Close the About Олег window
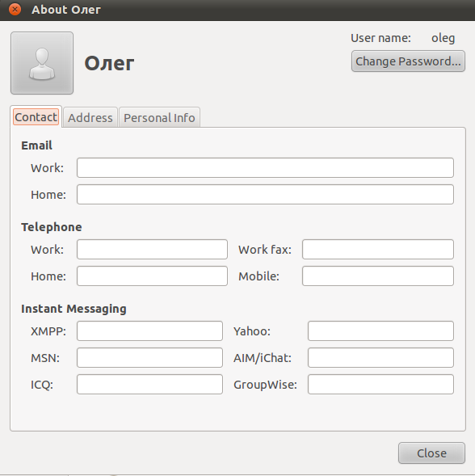475x476 pixels. click(15, 10)
